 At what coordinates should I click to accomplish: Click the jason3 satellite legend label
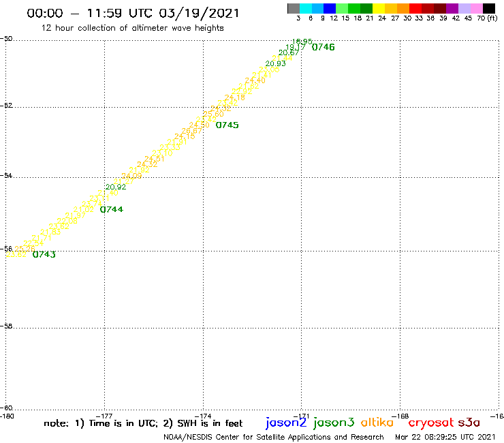[334, 423]
